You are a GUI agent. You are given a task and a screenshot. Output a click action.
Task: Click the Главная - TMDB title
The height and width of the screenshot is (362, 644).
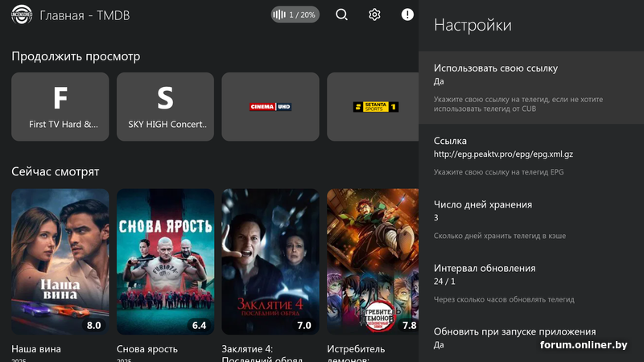pyautogui.click(x=85, y=15)
